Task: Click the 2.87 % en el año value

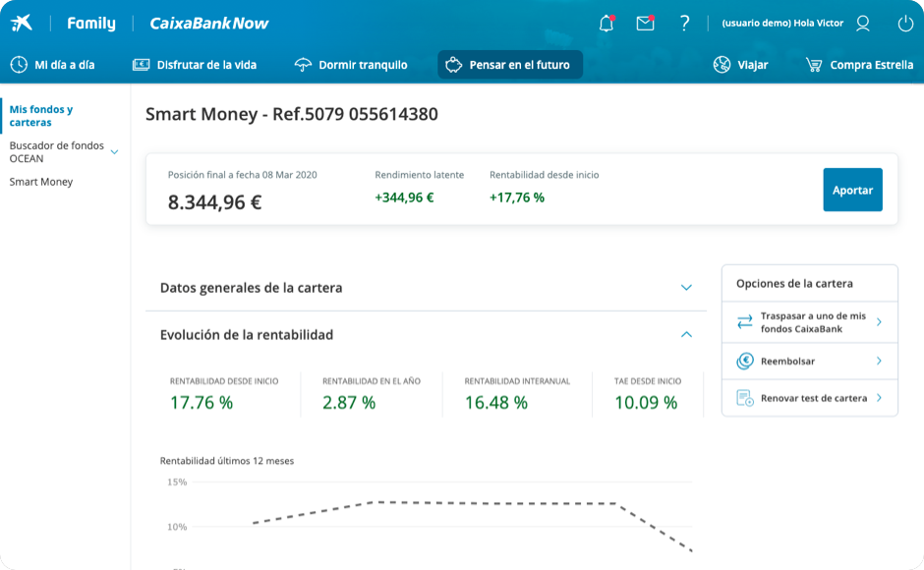Action: click(349, 403)
